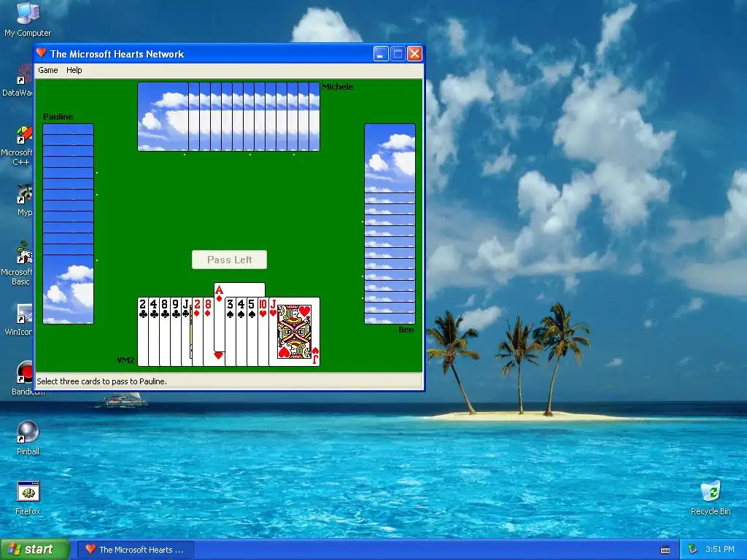Open the Game menu
This screenshot has width=747, height=560.
click(48, 70)
